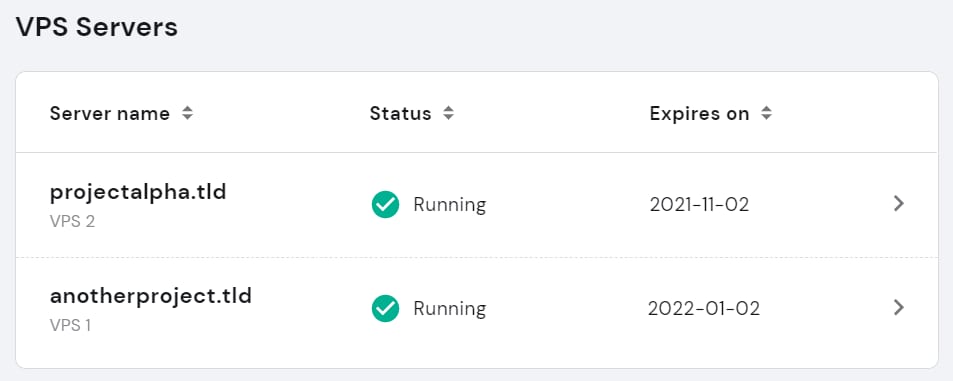The width and height of the screenshot is (953, 381).
Task: Click the sort arrows beside Status
Action: 449,113
